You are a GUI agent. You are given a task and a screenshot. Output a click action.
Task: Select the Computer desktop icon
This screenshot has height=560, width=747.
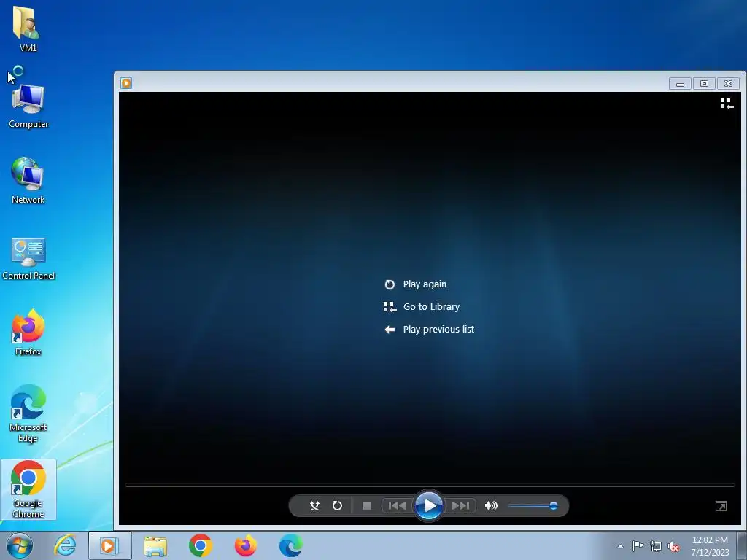tap(28, 106)
